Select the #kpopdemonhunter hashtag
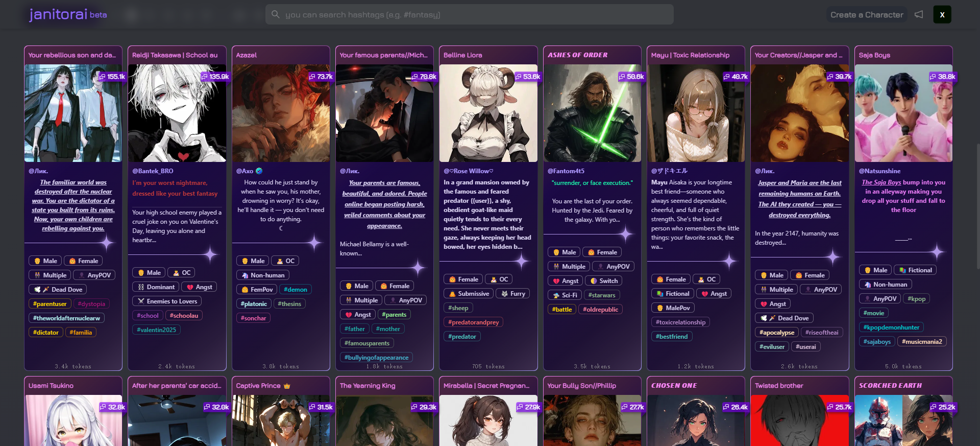This screenshot has height=446, width=980. coord(891,327)
